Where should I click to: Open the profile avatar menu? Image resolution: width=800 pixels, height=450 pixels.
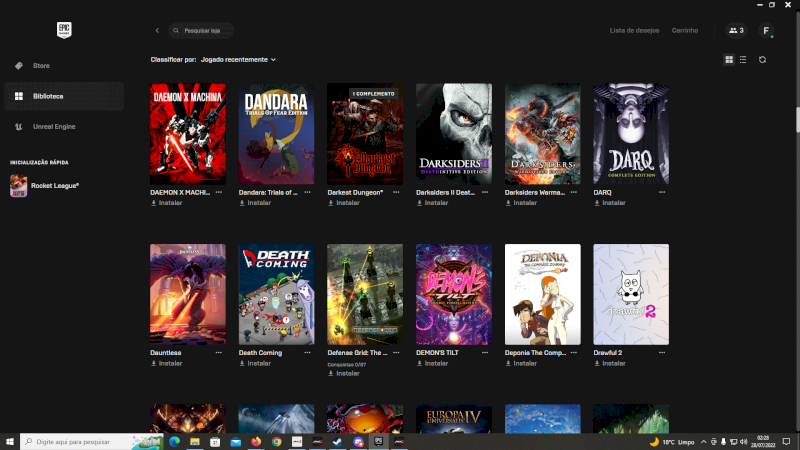coord(766,31)
